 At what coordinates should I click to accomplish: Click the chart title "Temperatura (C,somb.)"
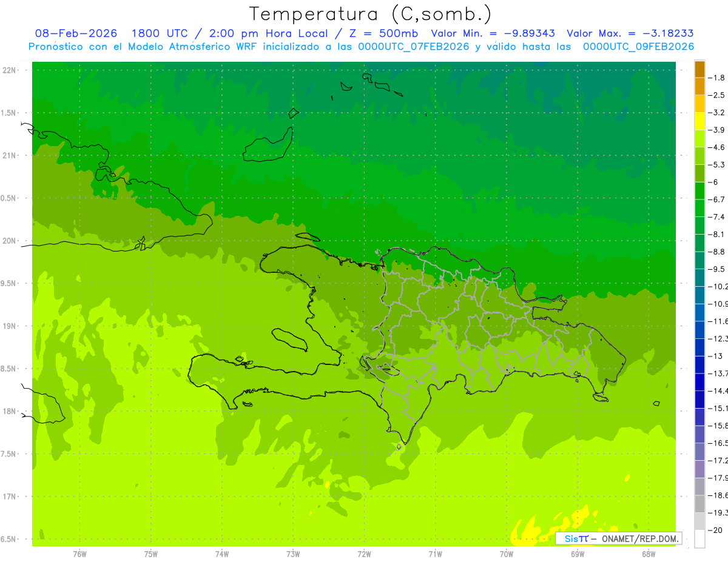371,14
